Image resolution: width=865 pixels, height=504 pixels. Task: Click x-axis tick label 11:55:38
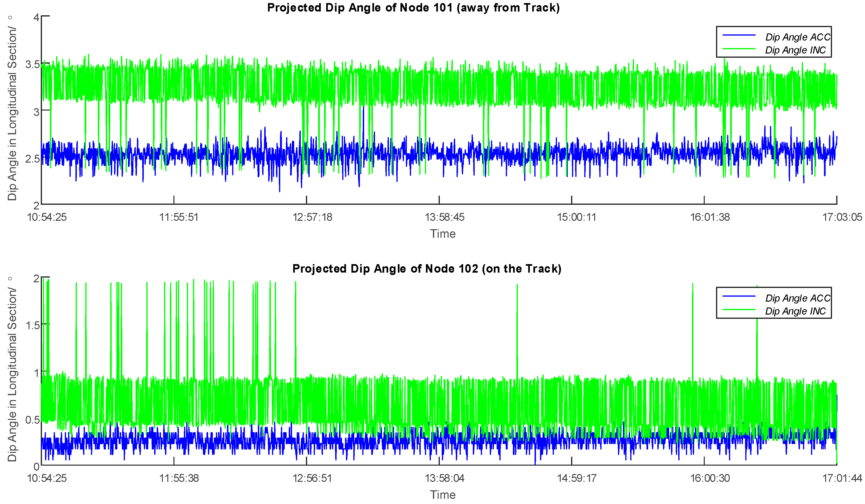pyautogui.click(x=179, y=478)
